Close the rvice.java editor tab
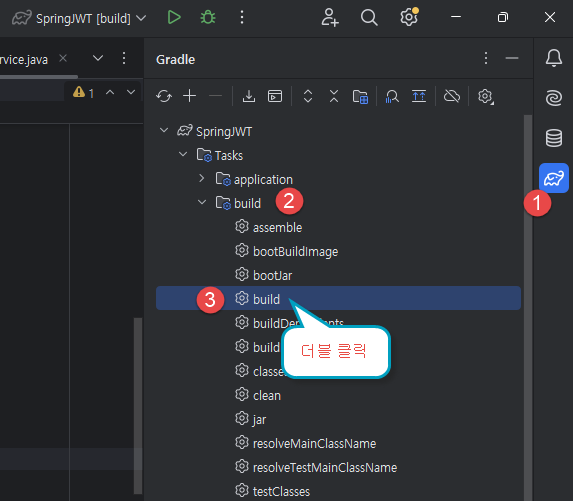Screen dimensions: 573x501 tap(63, 58)
